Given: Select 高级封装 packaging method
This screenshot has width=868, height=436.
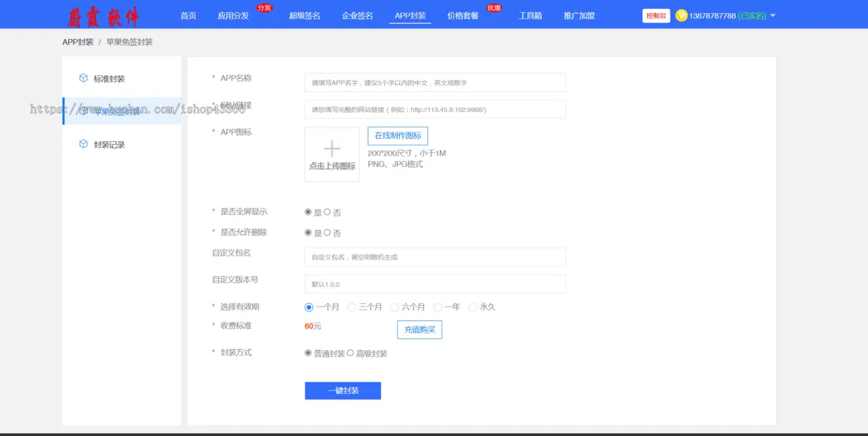Looking at the screenshot, I should click(x=351, y=353).
